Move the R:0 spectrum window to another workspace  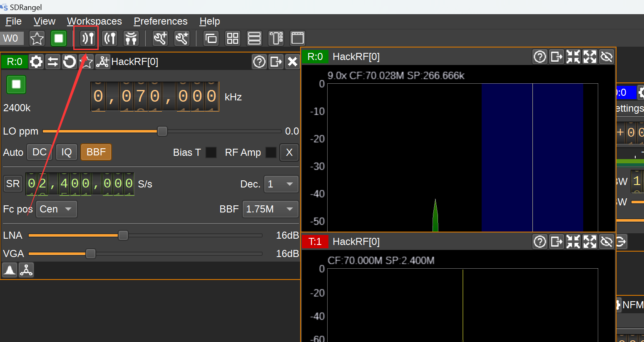[x=557, y=57]
